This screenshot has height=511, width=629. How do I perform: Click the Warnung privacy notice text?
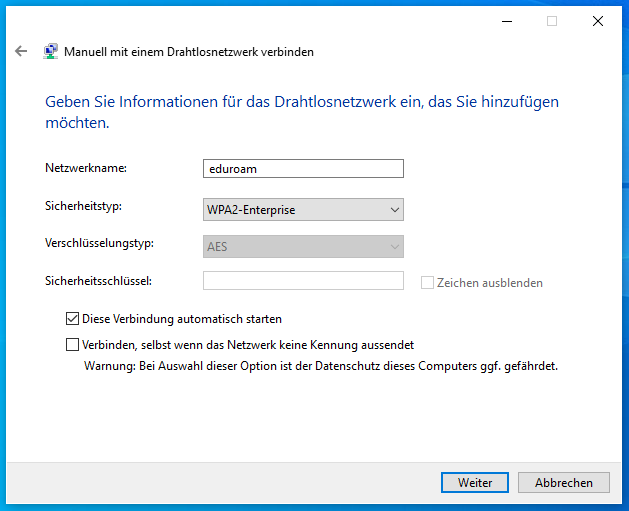(x=321, y=366)
